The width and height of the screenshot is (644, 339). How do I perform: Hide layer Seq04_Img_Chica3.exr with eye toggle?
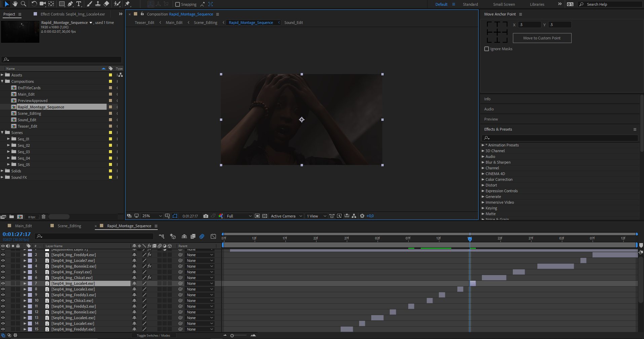pos(3,301)
